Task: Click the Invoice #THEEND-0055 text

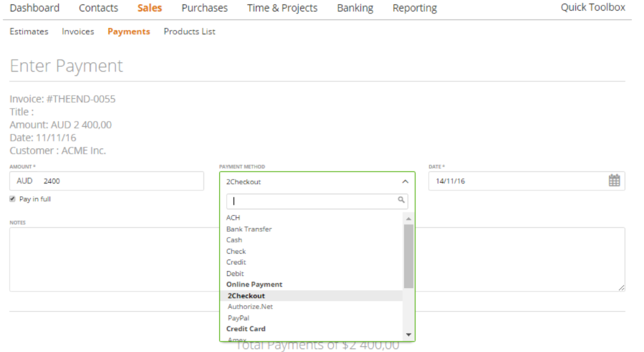Action: pos(62,99)
